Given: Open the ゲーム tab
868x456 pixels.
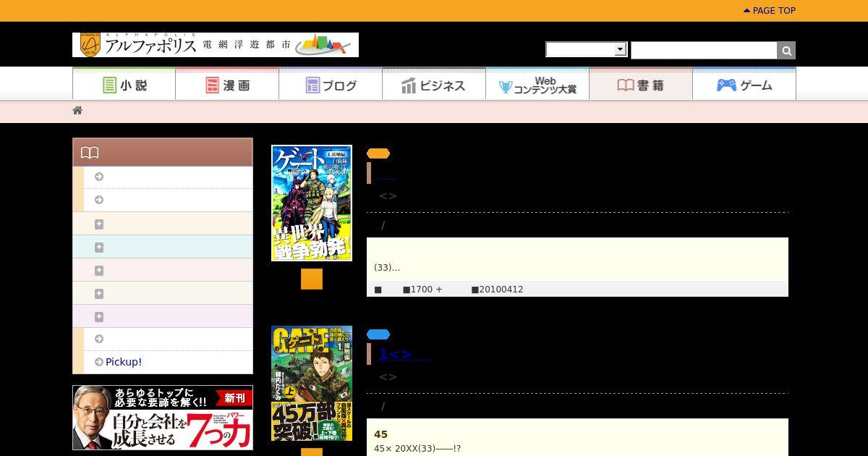Looking at the screenshot, I should point(744,85).
